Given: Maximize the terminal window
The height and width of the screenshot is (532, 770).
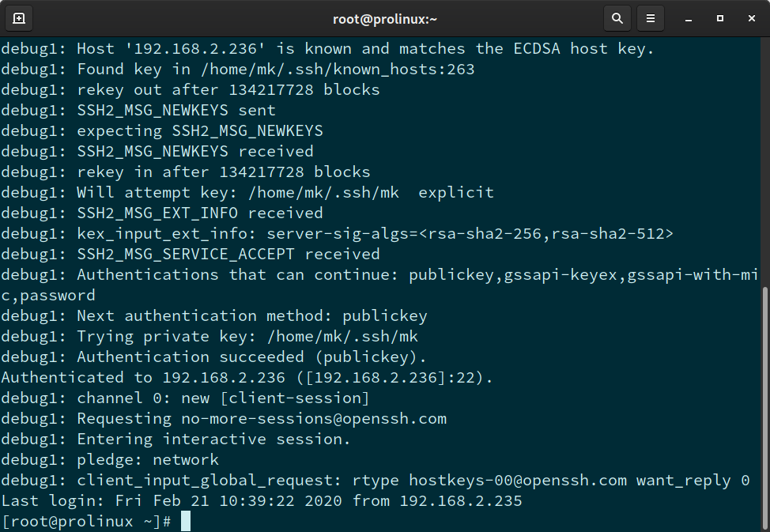Looking at the screenshot, I should pyautogui.click(x=719, y=17).
